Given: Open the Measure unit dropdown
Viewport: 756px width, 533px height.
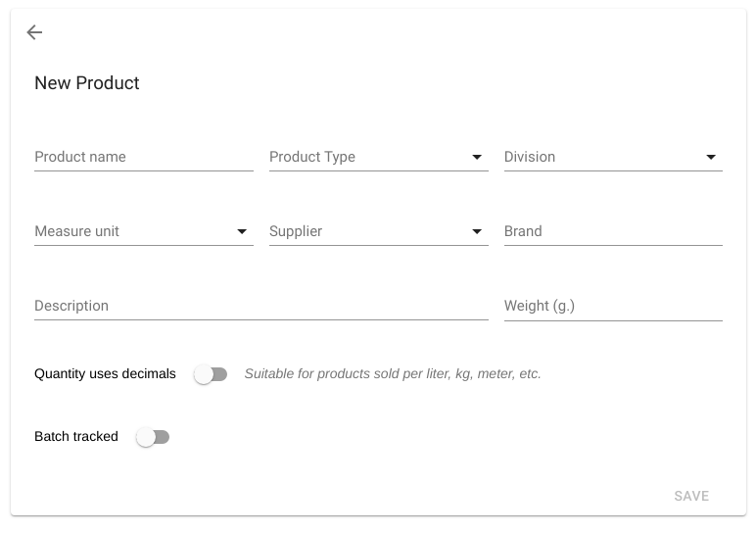Looking at the screenshot, I should [x=144, y=231].
